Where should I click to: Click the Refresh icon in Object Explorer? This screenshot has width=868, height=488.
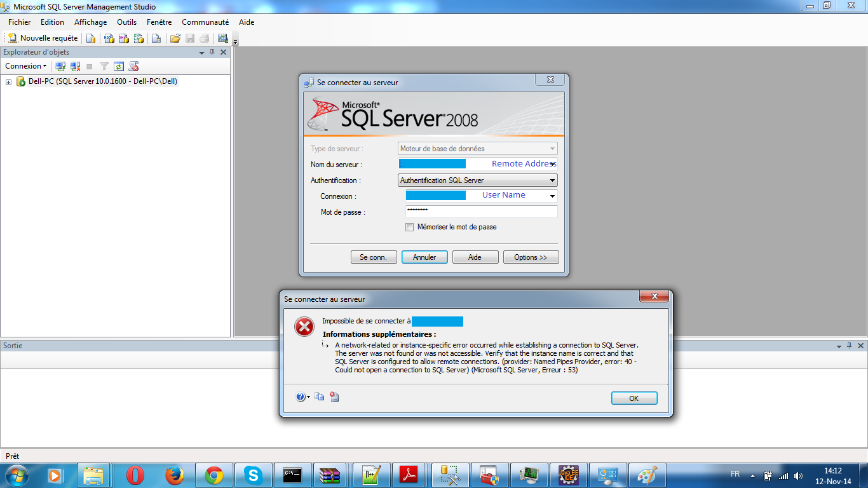point(119,66)
